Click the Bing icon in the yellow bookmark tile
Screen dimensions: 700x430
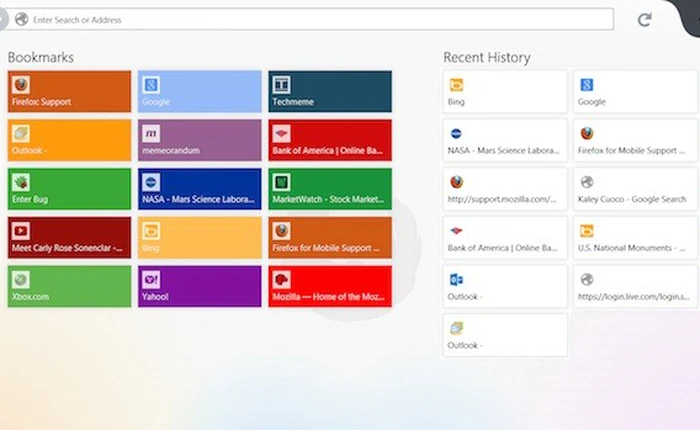(151, 231)
